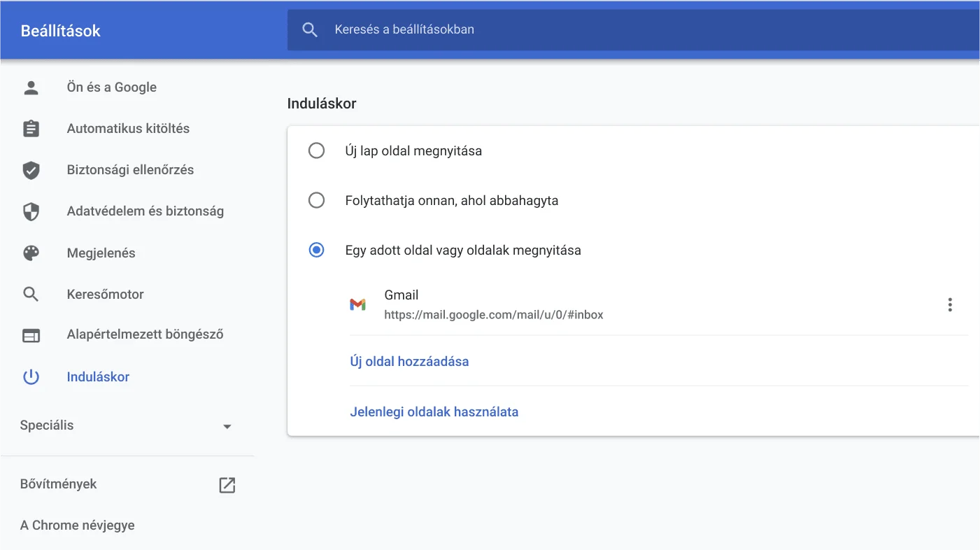Open A Chrome névjegye page
The height and width of the screenshot is (550, 980).
pos(77,525)
